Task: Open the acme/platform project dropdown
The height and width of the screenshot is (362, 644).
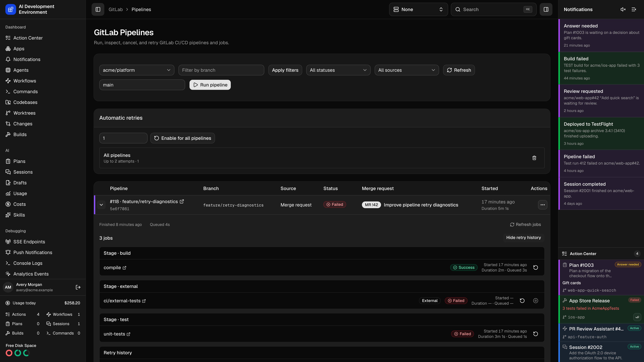Action: [x=137, y=70]
